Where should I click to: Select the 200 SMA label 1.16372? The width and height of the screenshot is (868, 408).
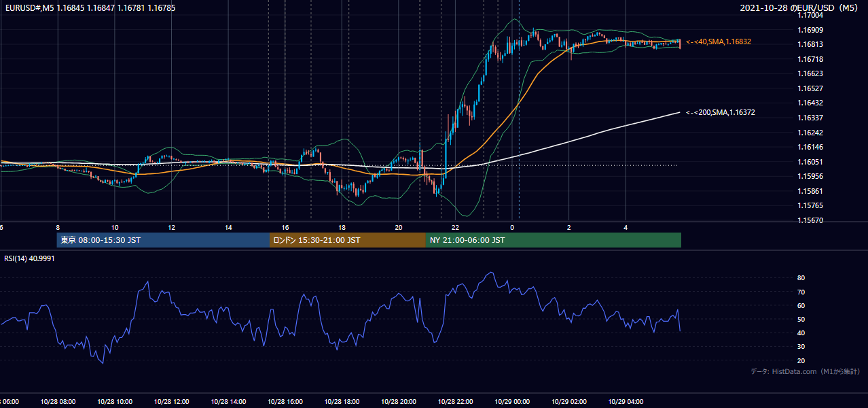(x=720, y=113)
